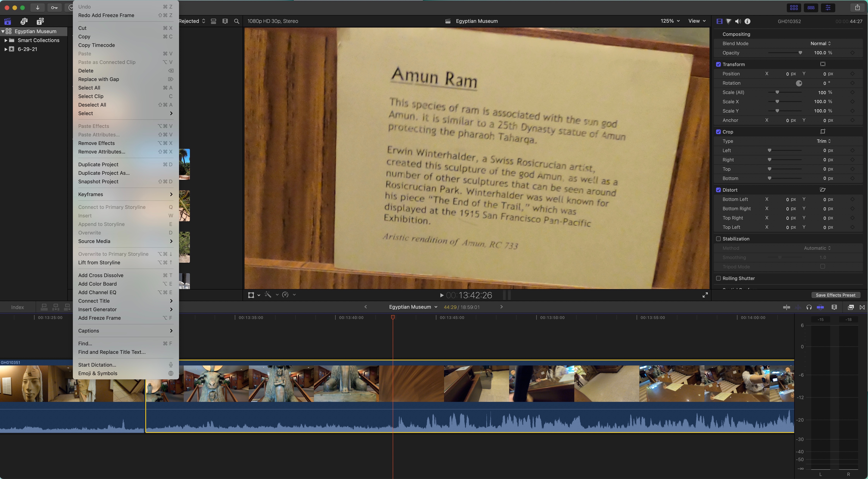The width and height of the screenshot is (868, 479).
Task: Choose Add Freeze Frame menu item
Action: click(x=99, y=318)
